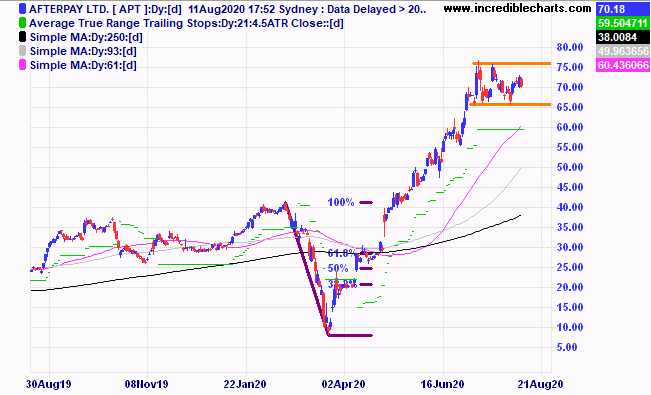Click the magenta 60.436066 value box

pyautogui.click(x=622, y=65)
